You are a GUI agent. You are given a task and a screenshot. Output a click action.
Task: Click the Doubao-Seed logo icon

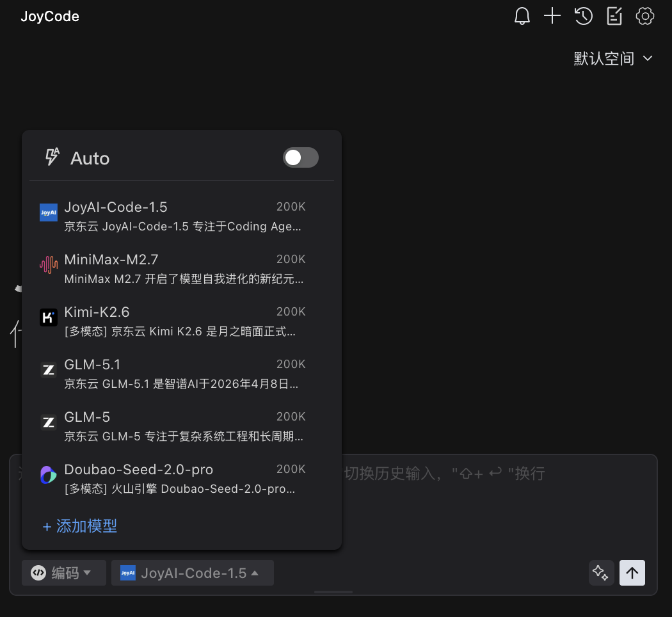(x=49, y=475)
